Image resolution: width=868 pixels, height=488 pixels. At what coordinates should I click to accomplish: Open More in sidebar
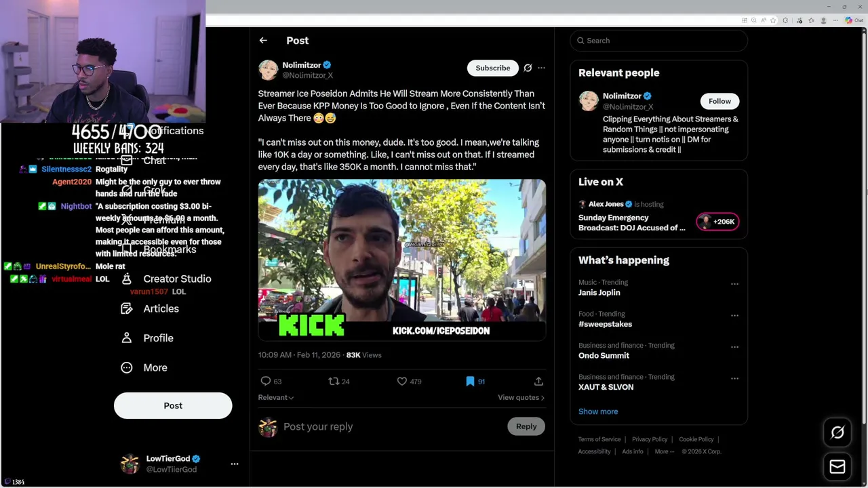[x=144, y=367]
